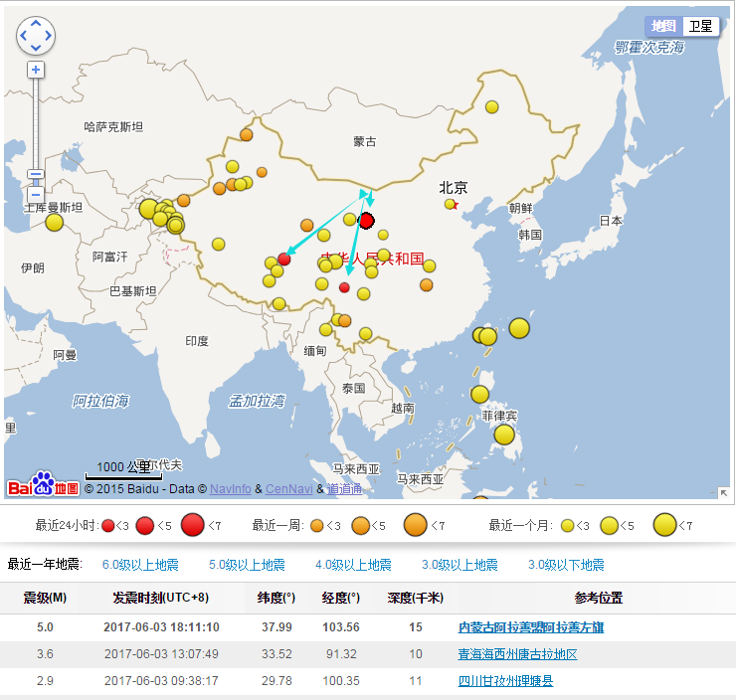This screenshot has width=736, height=700.
Task: Click the 最近一年地震 label
Action: coord(45,565)
